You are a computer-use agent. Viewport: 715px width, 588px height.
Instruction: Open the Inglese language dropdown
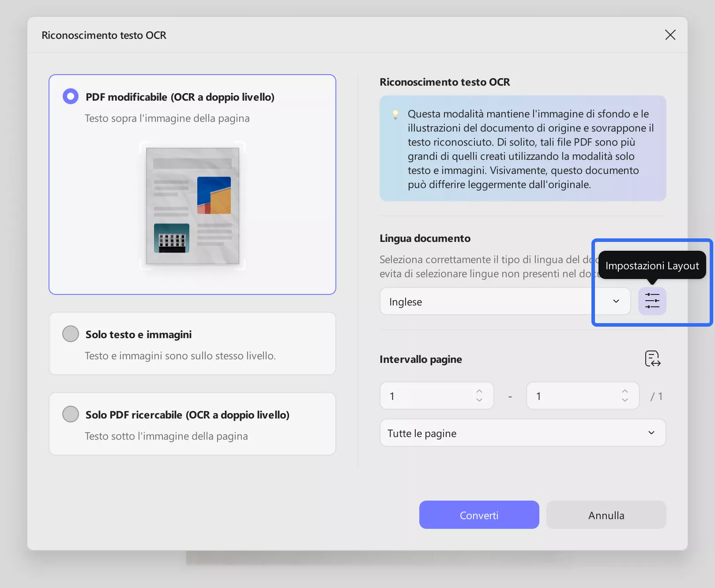point(485,301)
